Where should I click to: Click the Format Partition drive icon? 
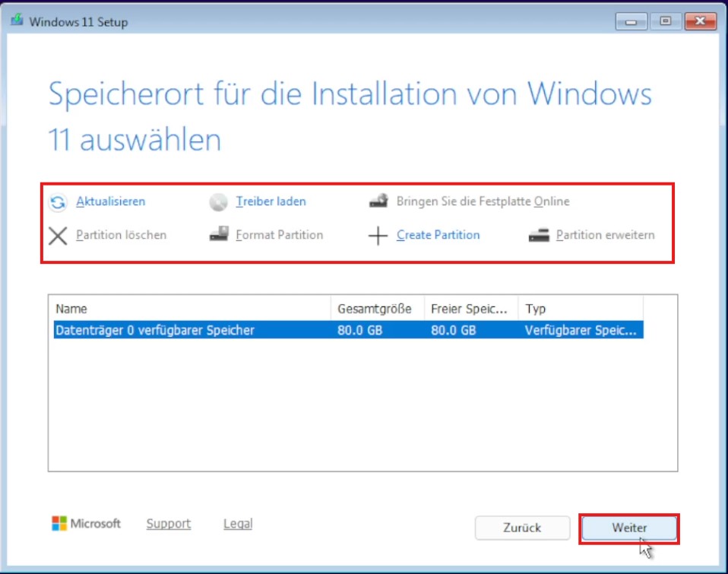click(x=219, y=233)
